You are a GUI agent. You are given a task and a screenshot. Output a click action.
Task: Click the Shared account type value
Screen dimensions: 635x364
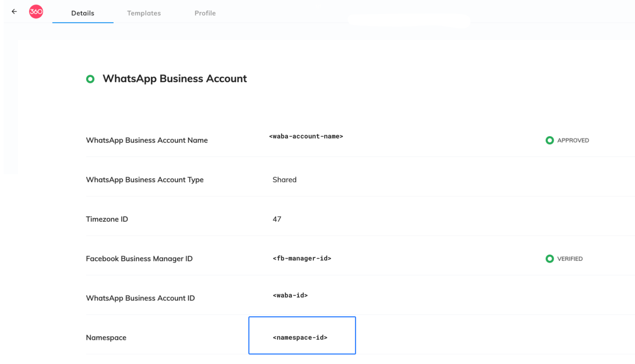pyautogui.click(x=284, y=180)
